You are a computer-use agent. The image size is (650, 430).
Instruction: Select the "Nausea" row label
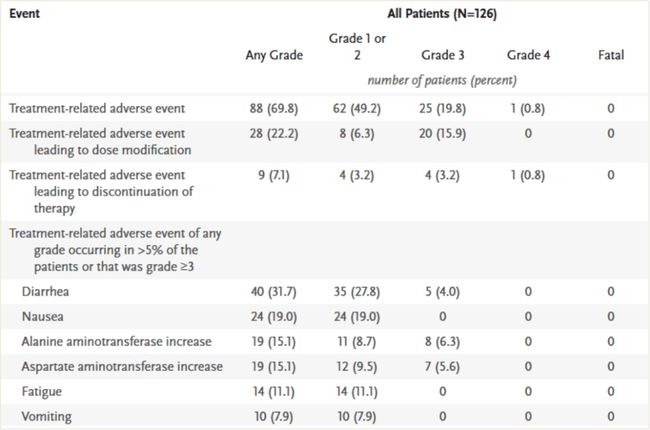pyautogui.click(x=43, y=316)
